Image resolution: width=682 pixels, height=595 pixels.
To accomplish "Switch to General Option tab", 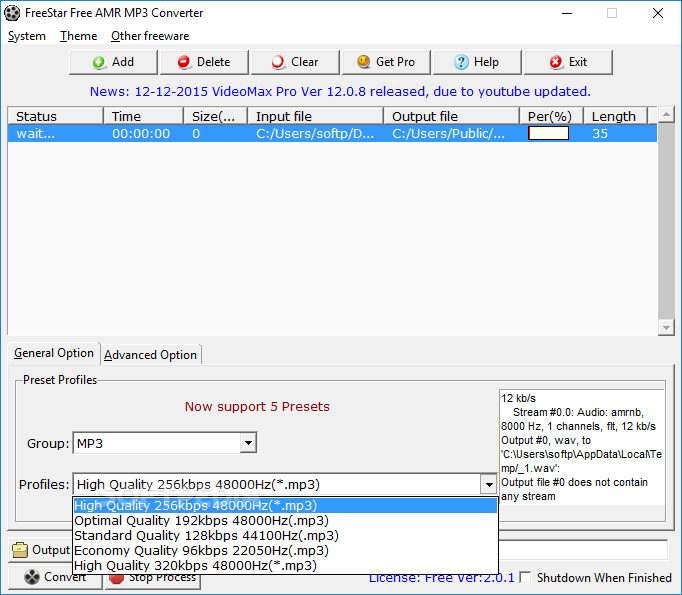I will point(54,353).
